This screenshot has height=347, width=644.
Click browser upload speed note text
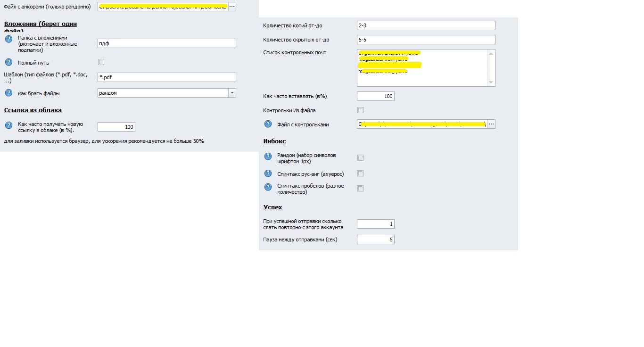pyautogui.click(x=104, y=141)
